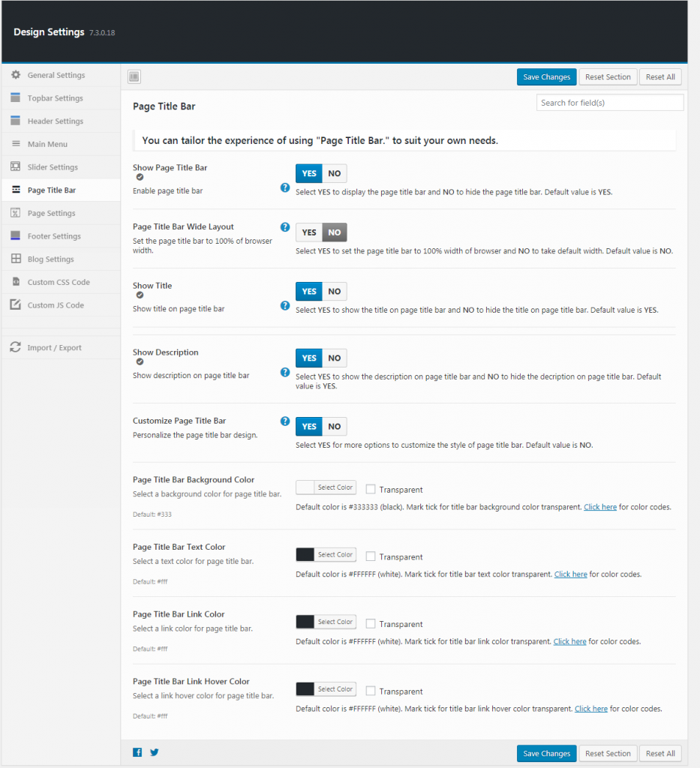Open Select Color for Link Color
This screenshot has width=700, height=768.
tap(335, 622)
